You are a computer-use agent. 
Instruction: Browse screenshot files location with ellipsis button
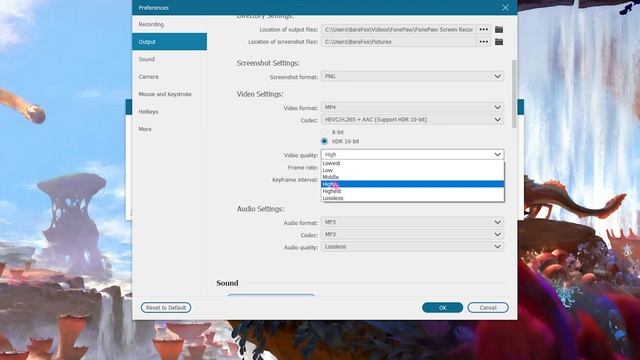484,42
